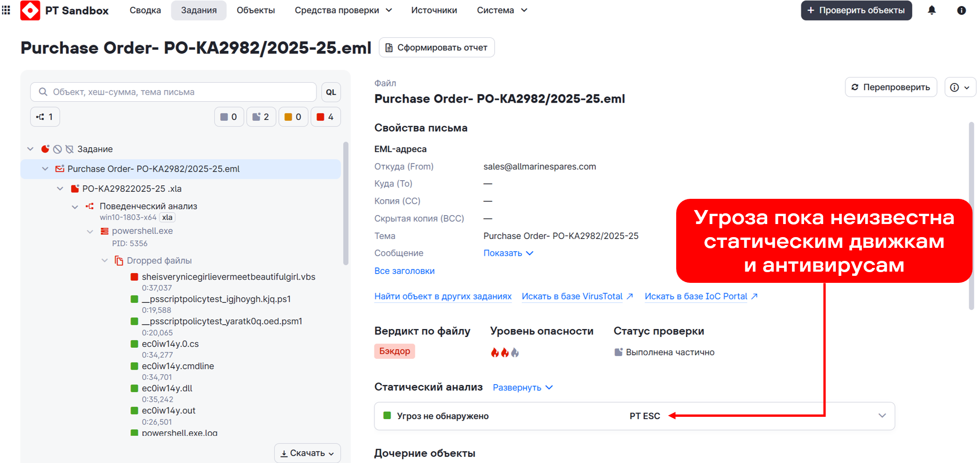
Task: Click the sender address sales@allmarinespares.com
Action: 539,167
